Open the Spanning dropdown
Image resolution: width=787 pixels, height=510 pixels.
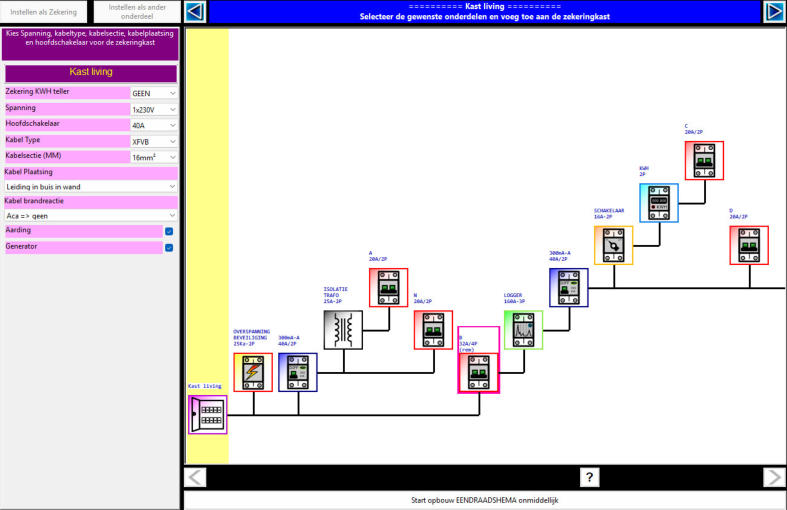point(154,109)
